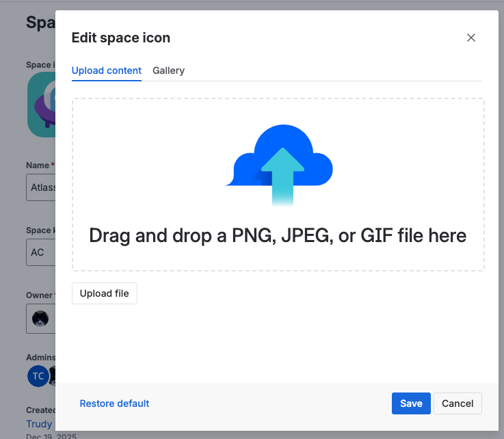The width and height of the screenshot is (504, 439).
Task: Click the space icon thumbnail behind dialog
Action: tap(42, 105)
